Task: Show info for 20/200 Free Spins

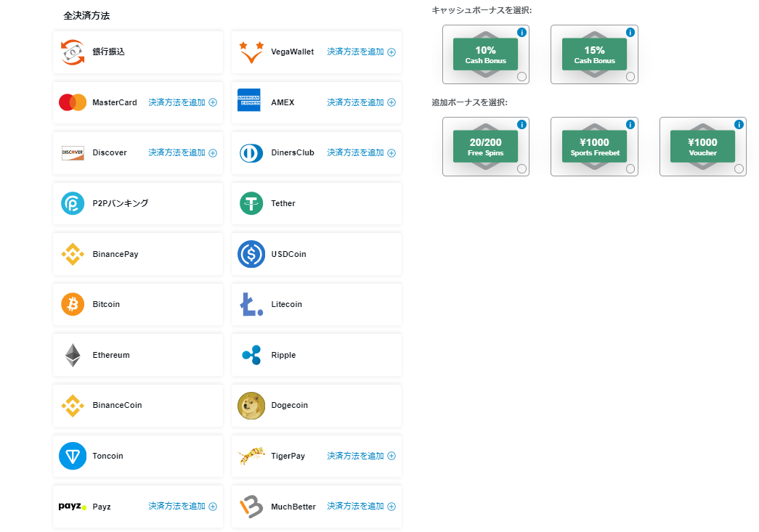Action: point(521,124)
